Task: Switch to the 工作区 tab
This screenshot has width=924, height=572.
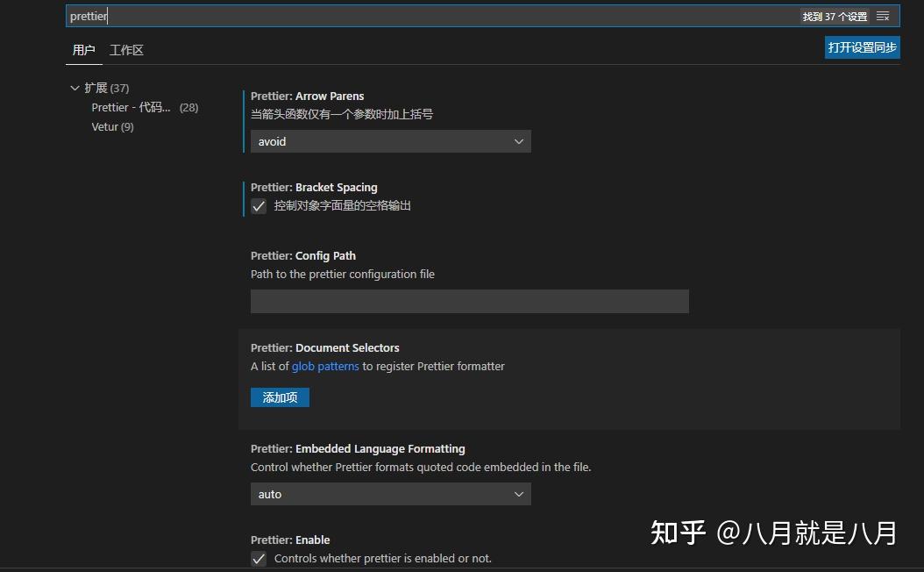Action: (x=126, y=50)
